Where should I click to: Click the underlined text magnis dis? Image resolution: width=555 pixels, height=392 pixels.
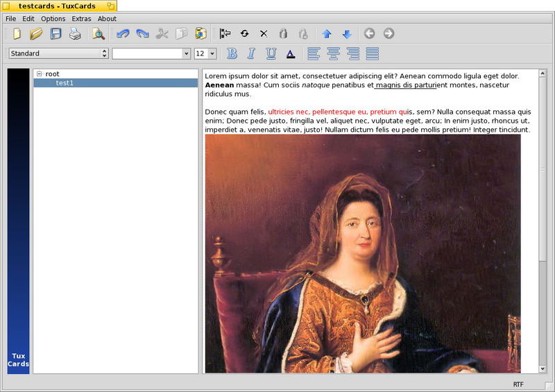point(394,85)
